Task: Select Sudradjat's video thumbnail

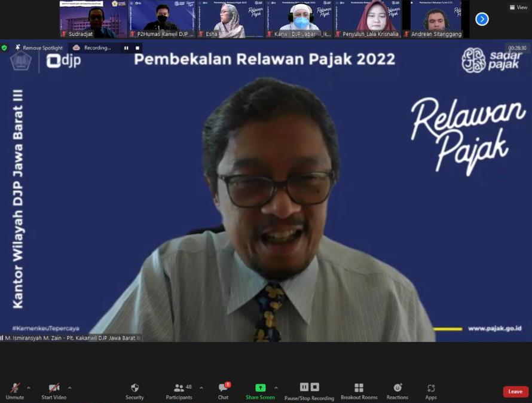Action: click(x=93, y=19)
